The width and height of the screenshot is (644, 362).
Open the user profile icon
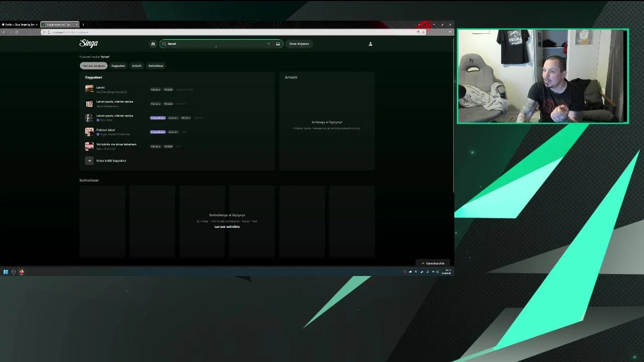point(370,44)
